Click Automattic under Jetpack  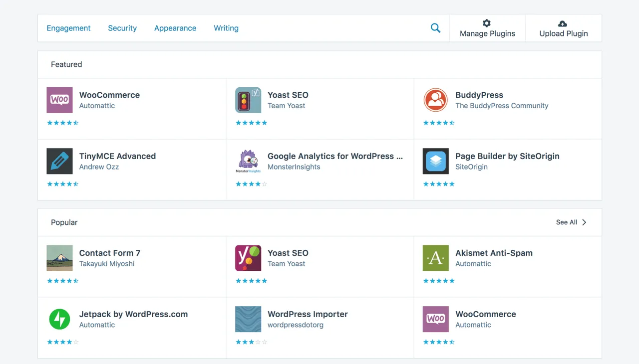point(97,325)
